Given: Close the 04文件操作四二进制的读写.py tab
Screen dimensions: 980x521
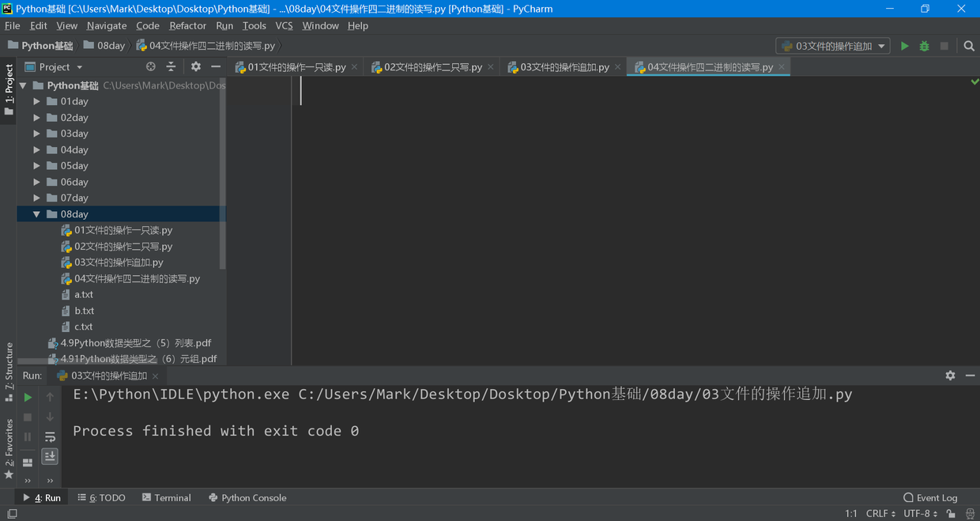Looking at the screenshot, I should pos(782,67).
